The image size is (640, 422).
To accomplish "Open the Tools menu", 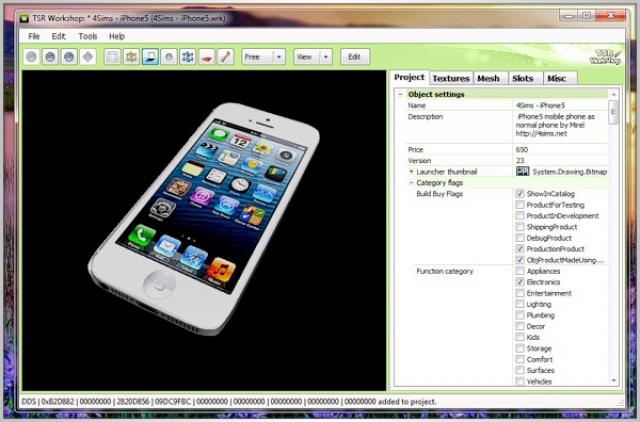I will point(88,36).
